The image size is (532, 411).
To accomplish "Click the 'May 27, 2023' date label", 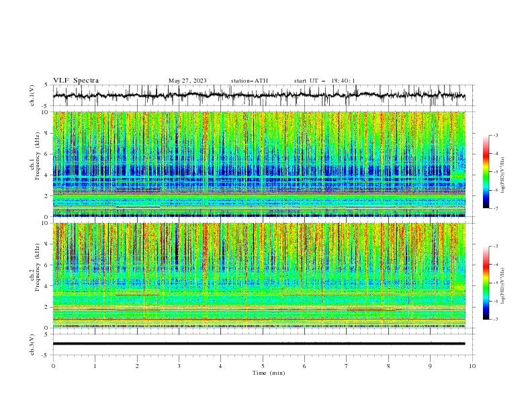I will (x=187, y=81).
